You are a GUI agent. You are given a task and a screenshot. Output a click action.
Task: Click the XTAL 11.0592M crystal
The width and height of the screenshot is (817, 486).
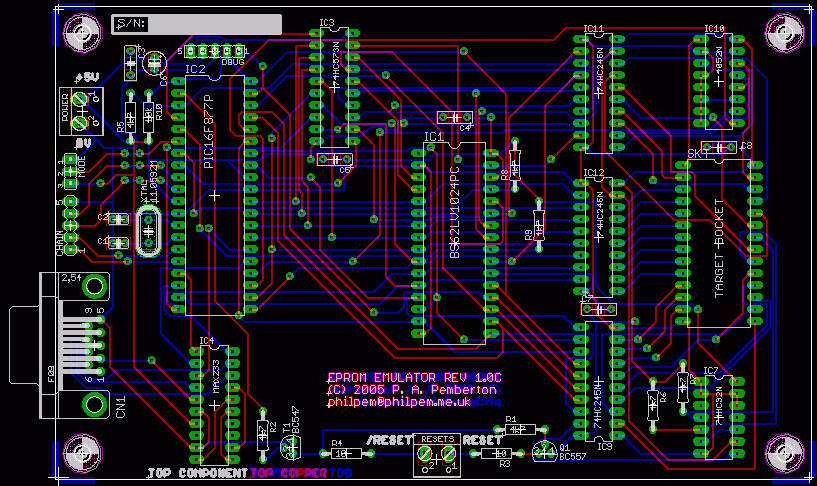(x=148, y=230)
